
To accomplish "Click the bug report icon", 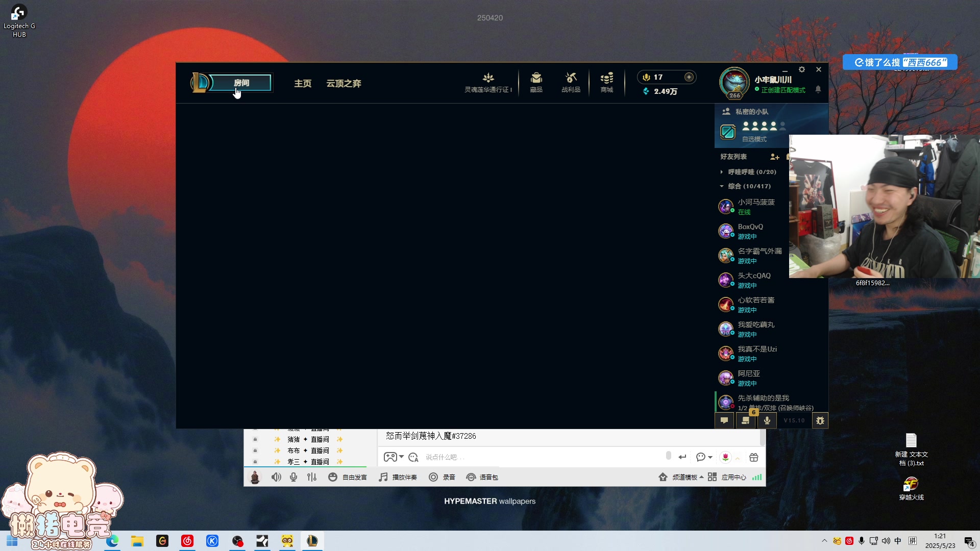I will point(820,420).
